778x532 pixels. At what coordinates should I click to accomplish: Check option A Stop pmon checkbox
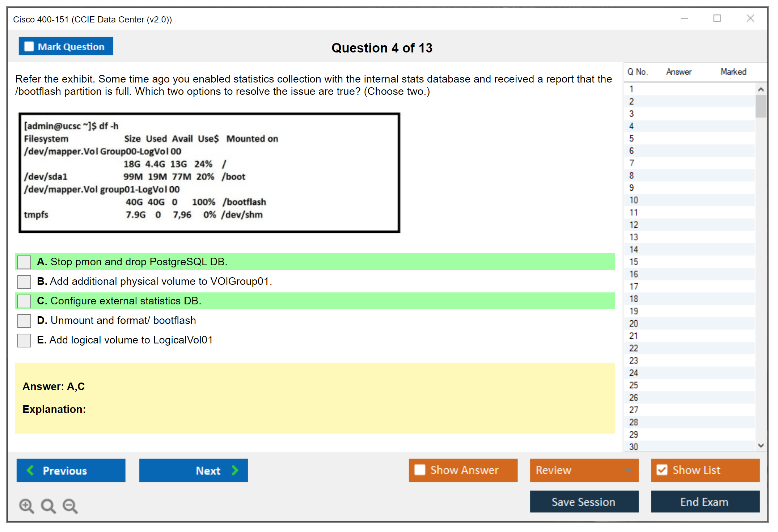24,262
